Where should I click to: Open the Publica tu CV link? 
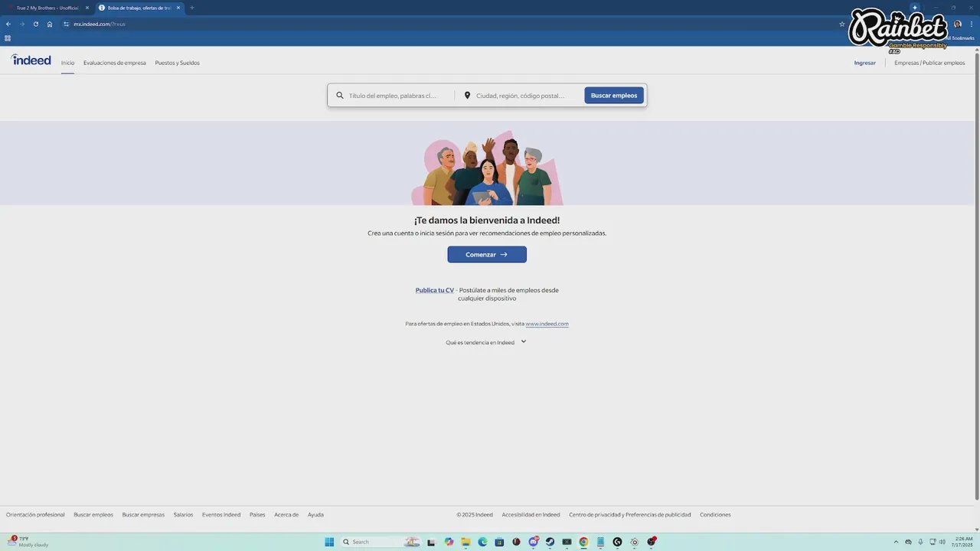pos(435,290)
